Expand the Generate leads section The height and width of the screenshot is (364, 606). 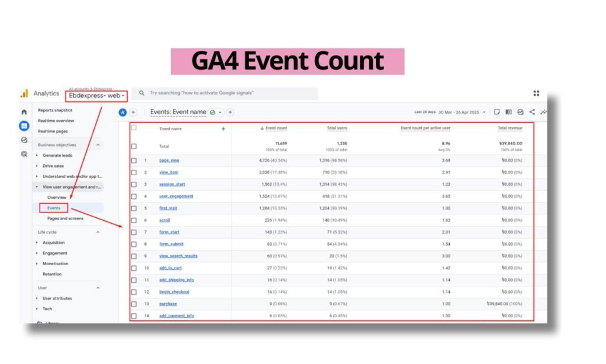(57, 155)
